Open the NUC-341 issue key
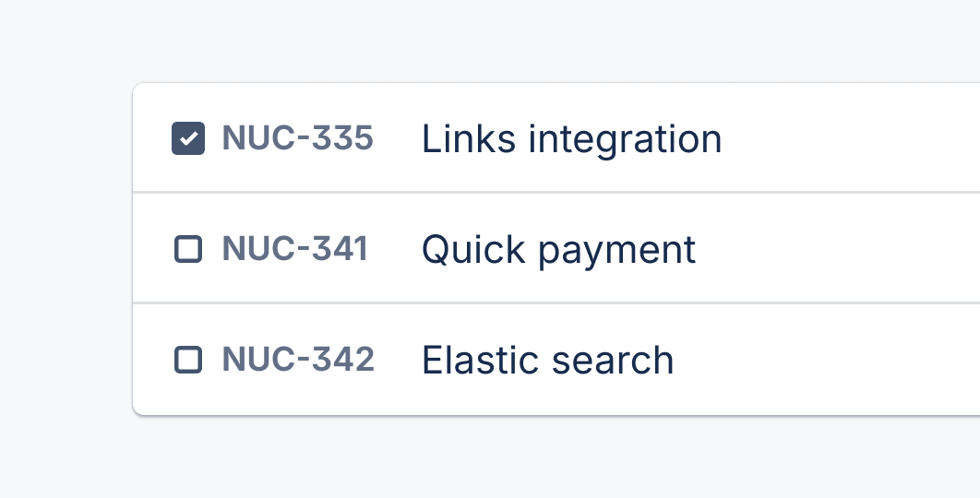Viewport: 980px width, 498px height. tap(294, 249)
